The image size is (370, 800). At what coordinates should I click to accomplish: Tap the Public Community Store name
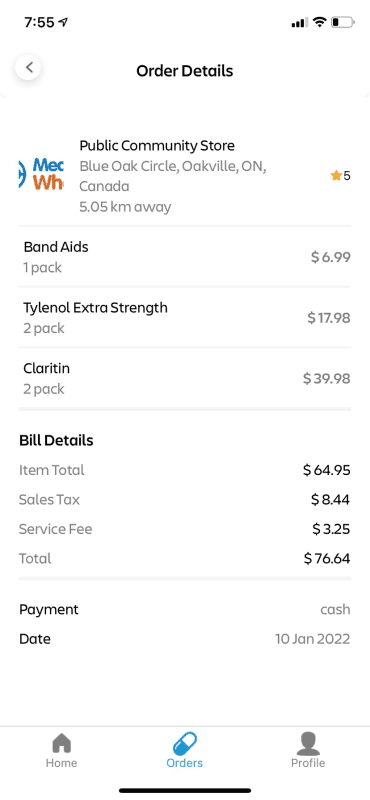tap(157, 145)
